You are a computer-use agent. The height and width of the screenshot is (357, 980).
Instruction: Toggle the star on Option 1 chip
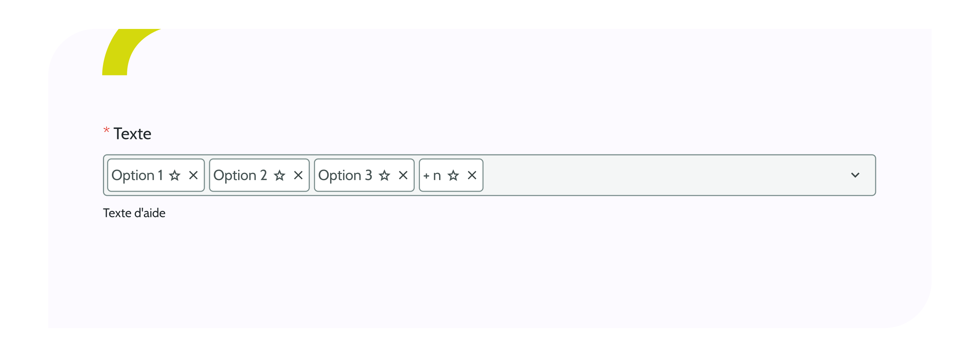[175, 175]
